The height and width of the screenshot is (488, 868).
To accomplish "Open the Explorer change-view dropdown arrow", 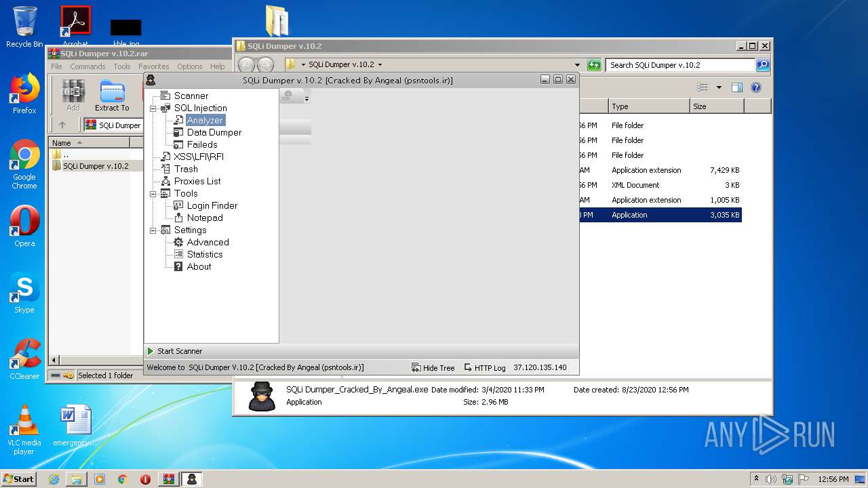I will point(719,87).
